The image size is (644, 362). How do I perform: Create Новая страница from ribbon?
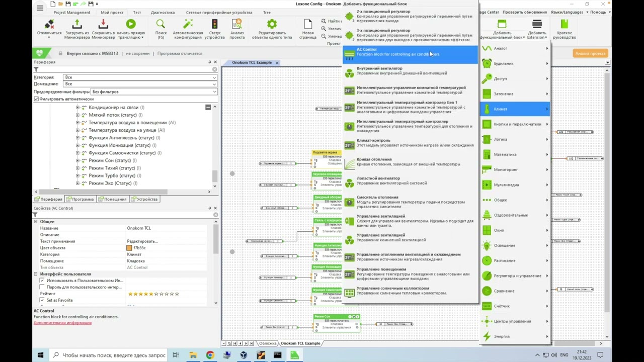click(308, 24)
